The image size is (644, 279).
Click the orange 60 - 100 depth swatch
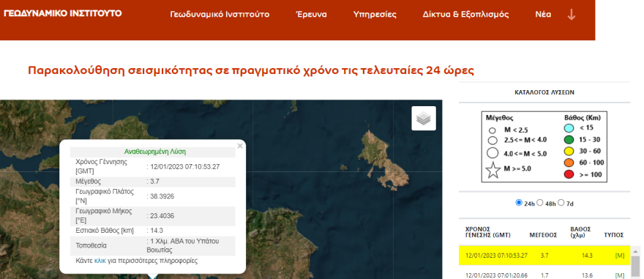coord(569,163)
